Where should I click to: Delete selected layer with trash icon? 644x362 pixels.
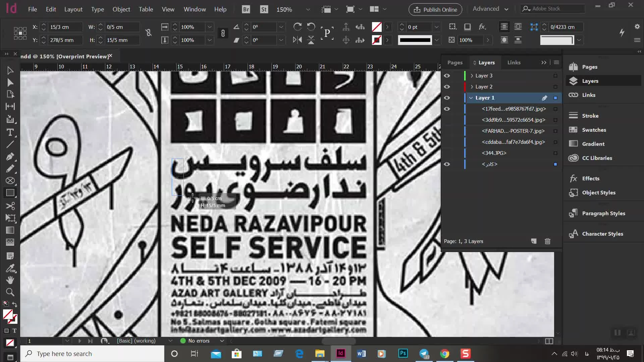tap(547, 241)
